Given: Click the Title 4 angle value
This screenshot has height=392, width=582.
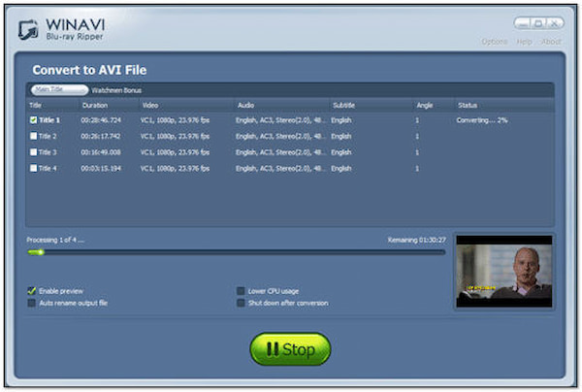Looking at the screenshot, I should point(417,168).
